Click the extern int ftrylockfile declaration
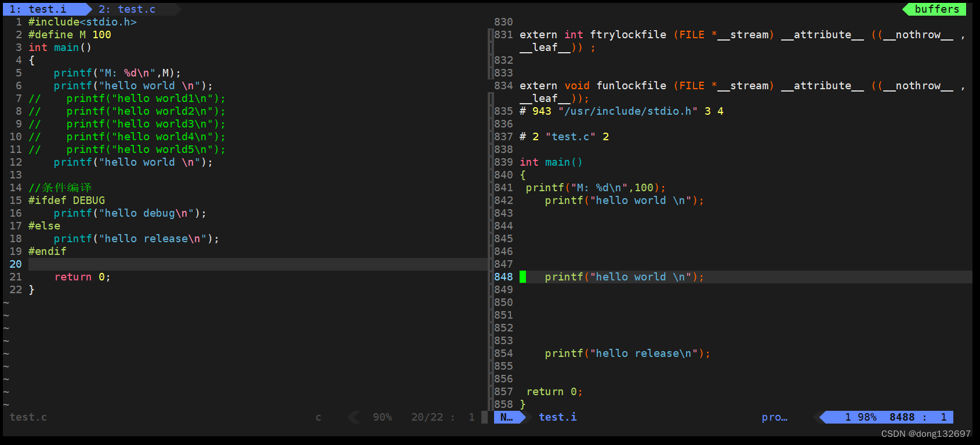Screen dimensions: 980x445 pos(742,41)
